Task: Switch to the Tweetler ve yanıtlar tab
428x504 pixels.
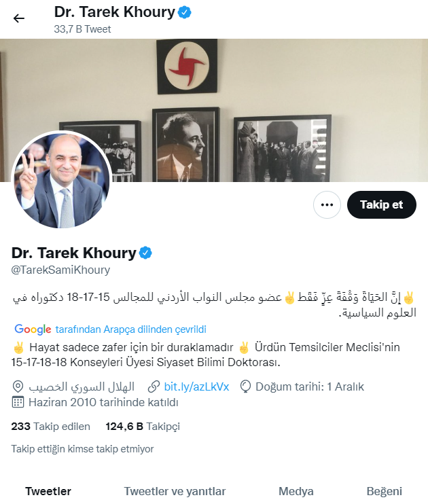Action: point(175,491)
